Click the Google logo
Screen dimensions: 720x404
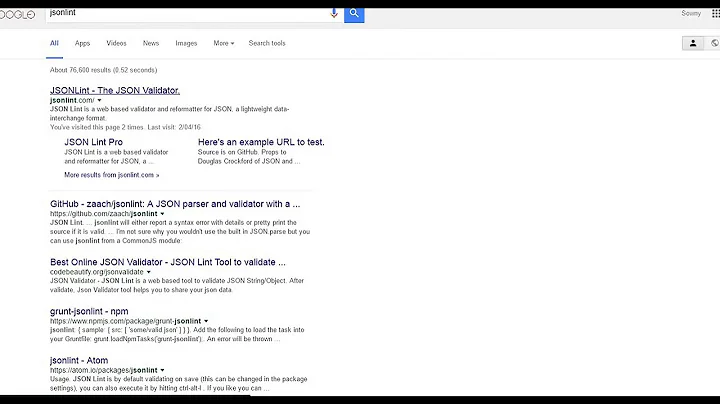click(17, 15)
